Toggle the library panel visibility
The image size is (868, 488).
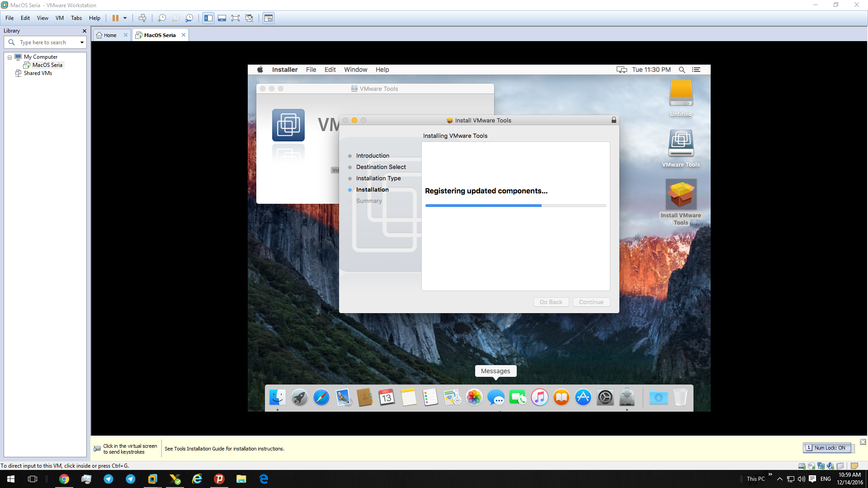(x=208, y=18)
